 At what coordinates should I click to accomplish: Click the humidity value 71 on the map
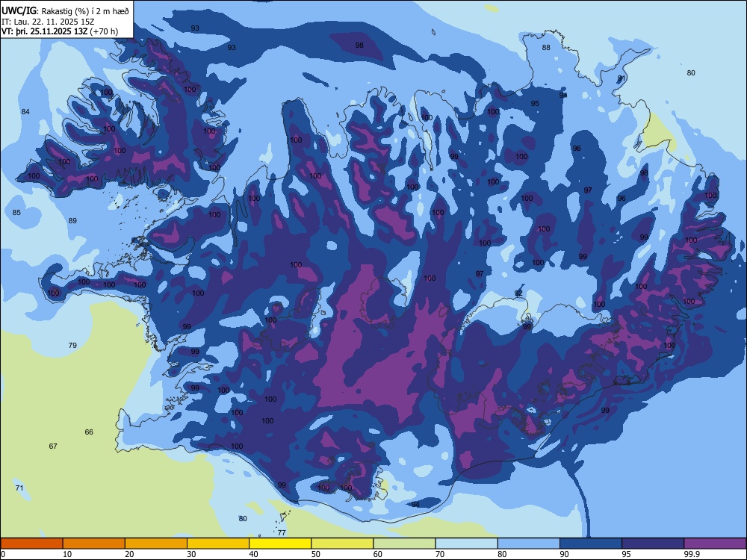[19, 488]
